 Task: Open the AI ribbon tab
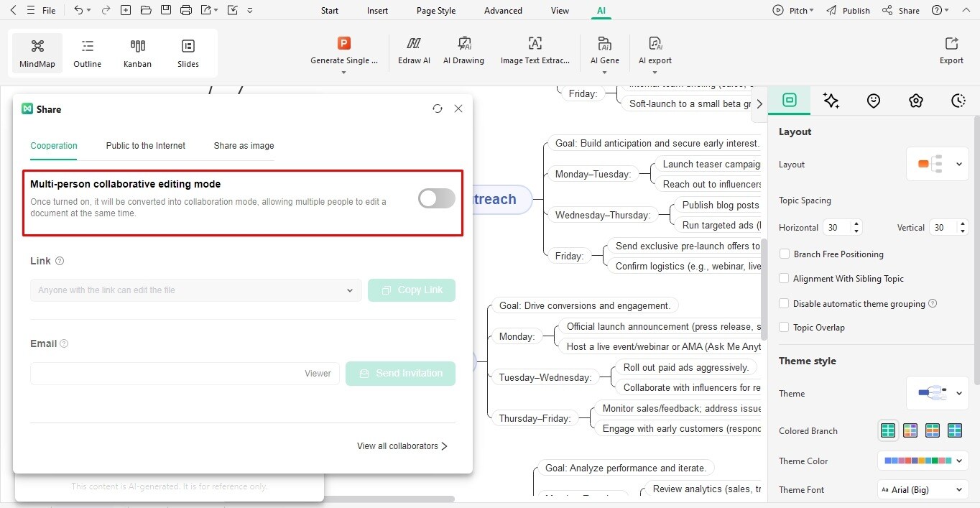[x=601, y=10]
